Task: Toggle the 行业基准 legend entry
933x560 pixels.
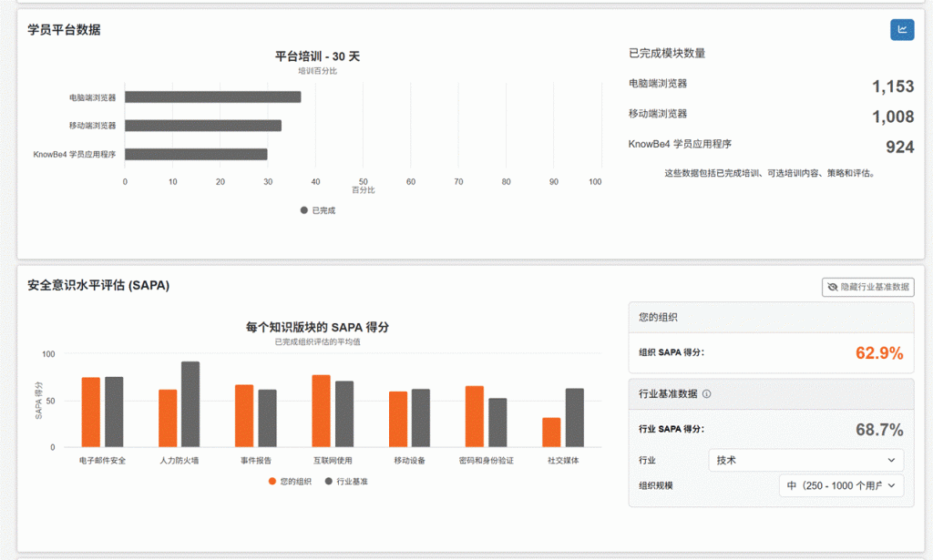Action: 347,481
